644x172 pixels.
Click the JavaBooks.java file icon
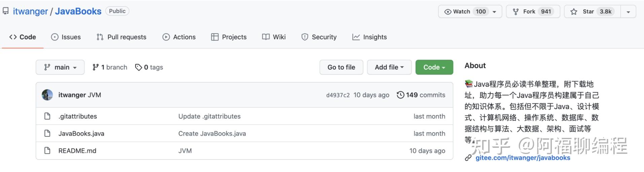coord(47,133)
